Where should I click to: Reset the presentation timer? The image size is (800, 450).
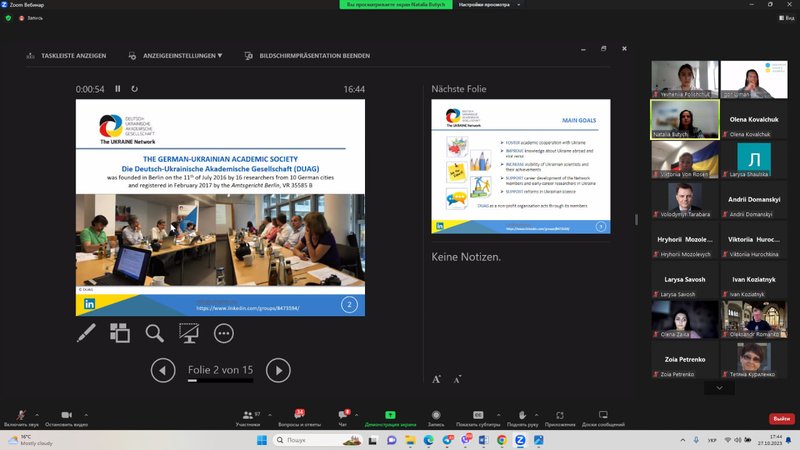pos(134,89)
